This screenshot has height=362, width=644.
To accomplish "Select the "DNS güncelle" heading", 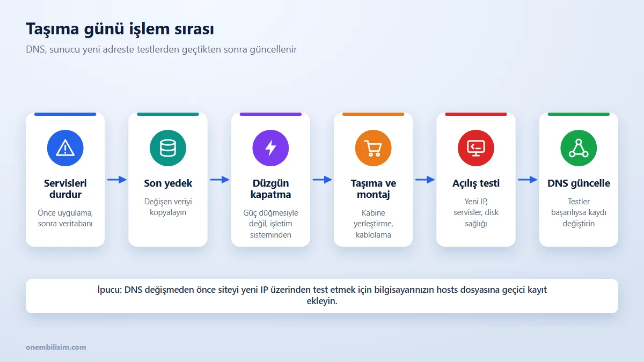I will click(x=579, y=183).
